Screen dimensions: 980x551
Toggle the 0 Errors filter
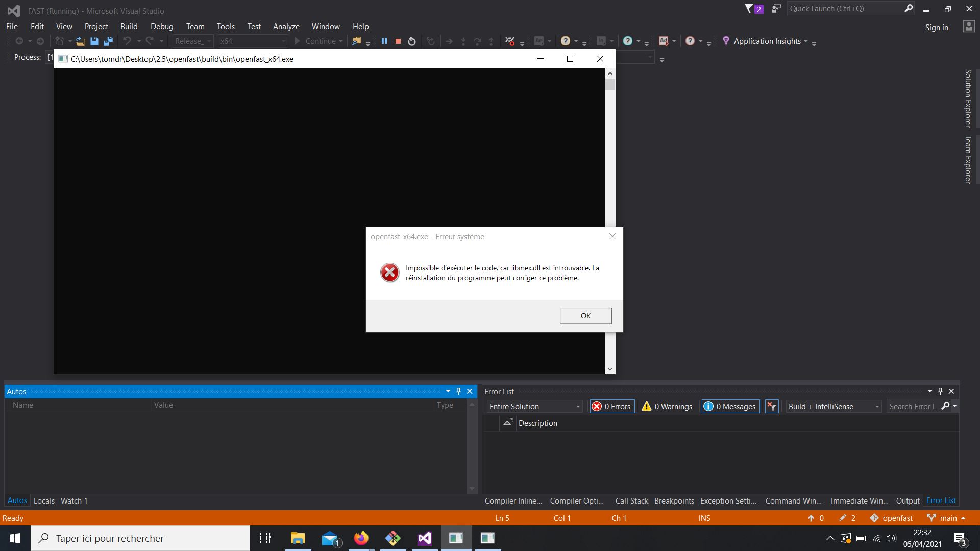612,406
